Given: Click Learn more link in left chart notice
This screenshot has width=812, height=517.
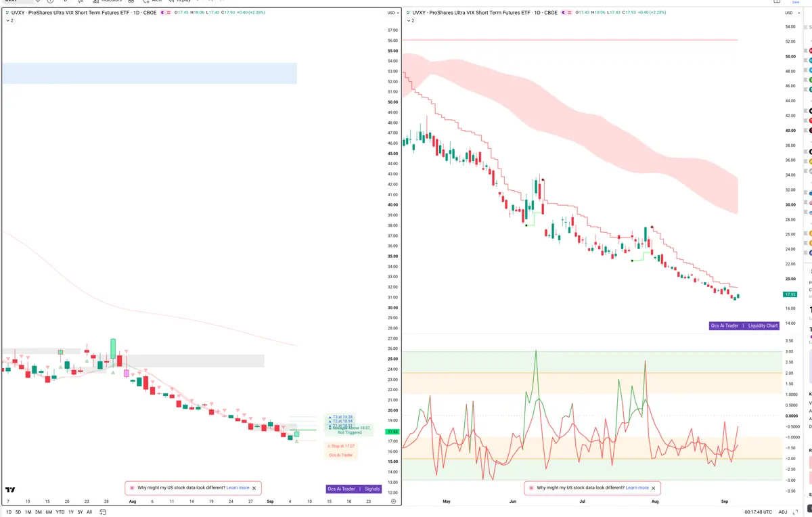Looking at the screenshot, I should pyautogui.click(x=238, y=488).
